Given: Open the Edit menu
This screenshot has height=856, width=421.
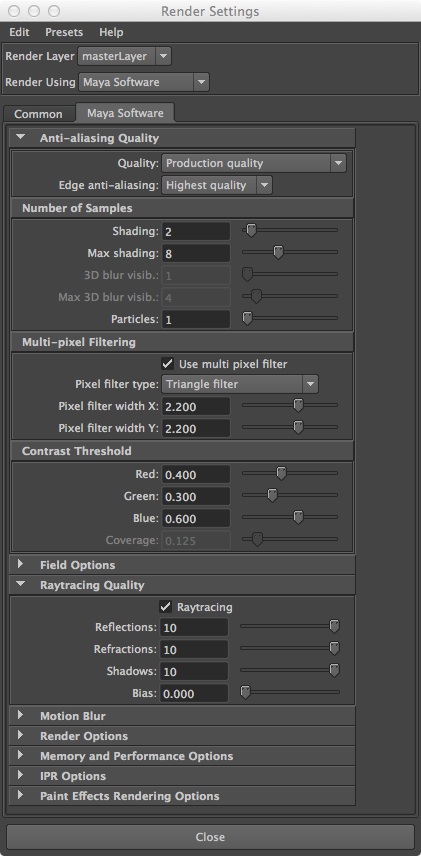Looking at the screenshot, I should click(x=19, y=32).
